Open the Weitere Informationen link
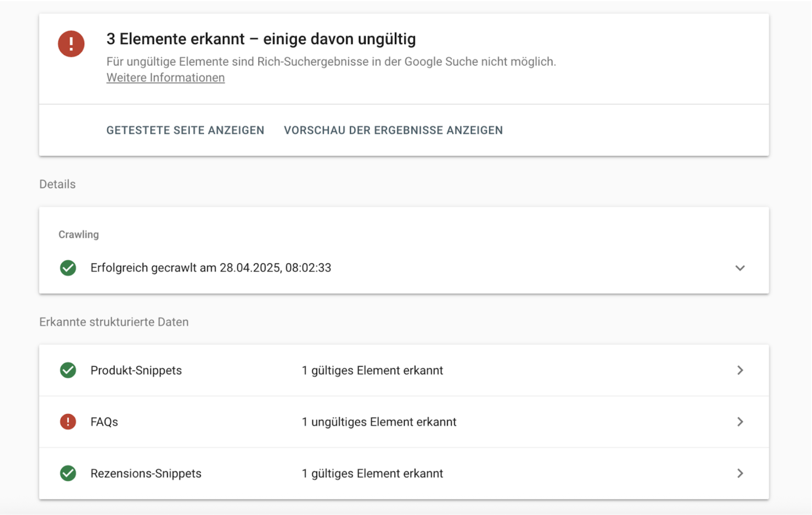This screenshot has height=515, width=812. (165, 78)
